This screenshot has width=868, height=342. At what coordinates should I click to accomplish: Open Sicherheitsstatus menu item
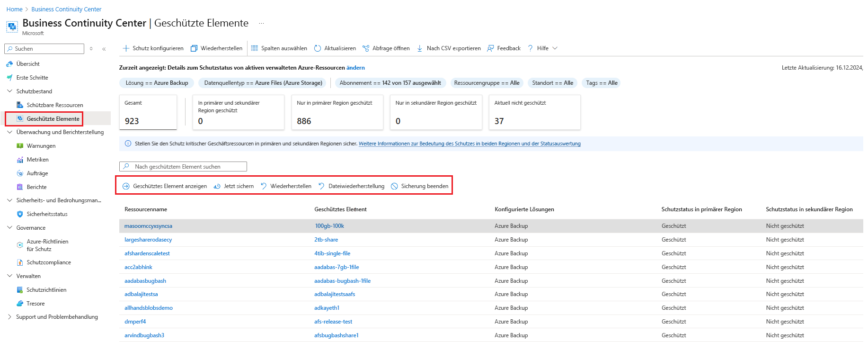click(x=47, y=214)
